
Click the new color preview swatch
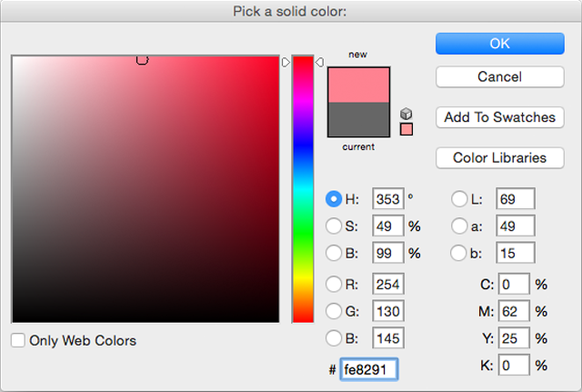pos(358,85)
